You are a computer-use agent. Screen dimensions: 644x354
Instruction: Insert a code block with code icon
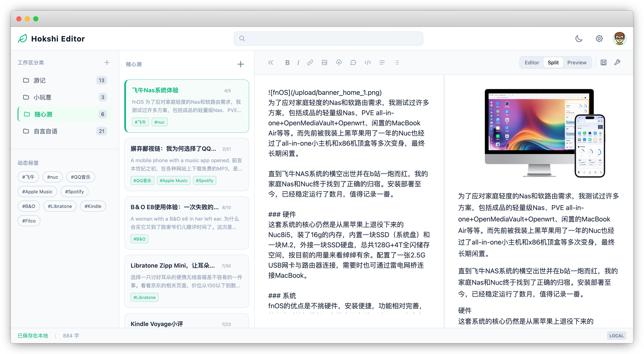coord(368,62)
